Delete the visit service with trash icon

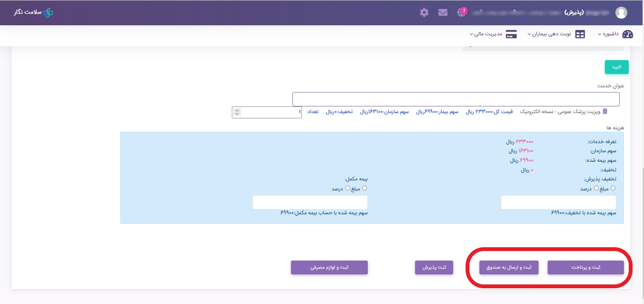click(x=605, y=111)
